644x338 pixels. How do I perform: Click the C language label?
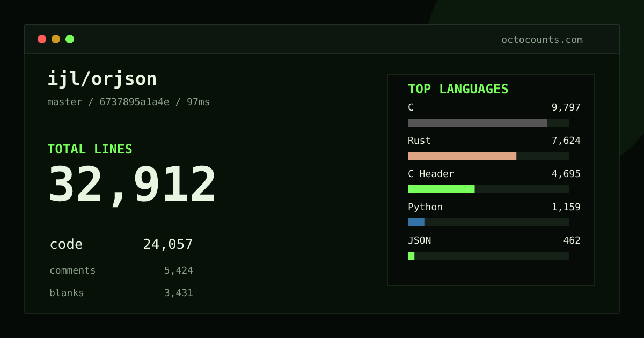411,107
